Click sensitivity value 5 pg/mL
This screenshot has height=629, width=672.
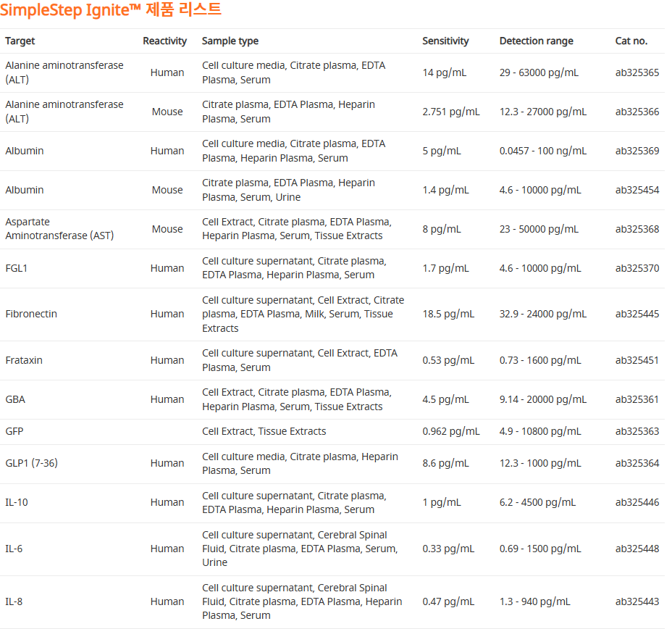[442, 151]
